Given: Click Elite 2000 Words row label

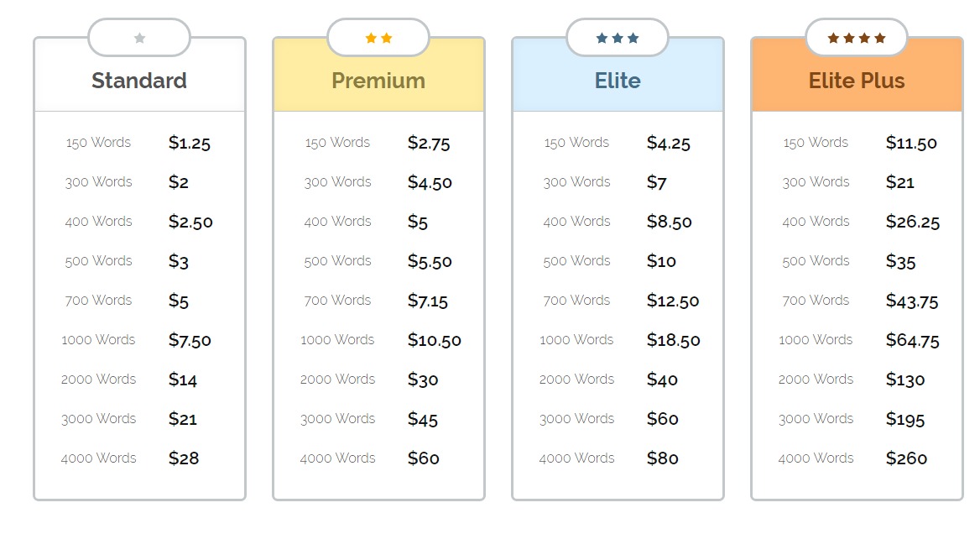Looking at the screenshot, I should (577, 379).
